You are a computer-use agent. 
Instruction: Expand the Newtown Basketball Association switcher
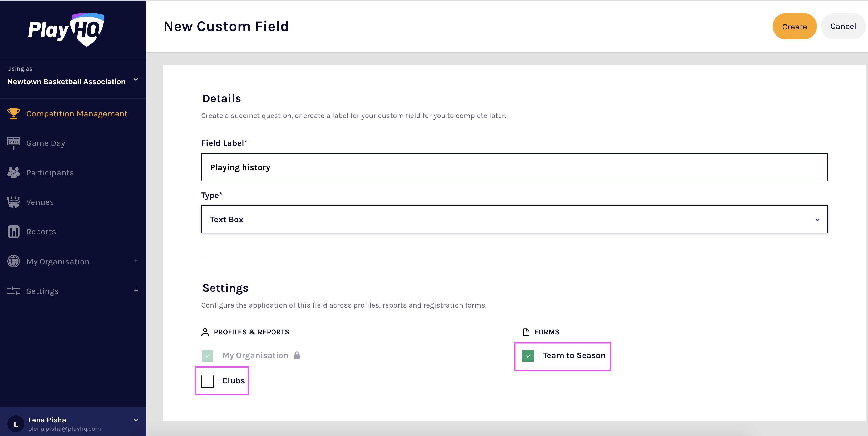136,80
